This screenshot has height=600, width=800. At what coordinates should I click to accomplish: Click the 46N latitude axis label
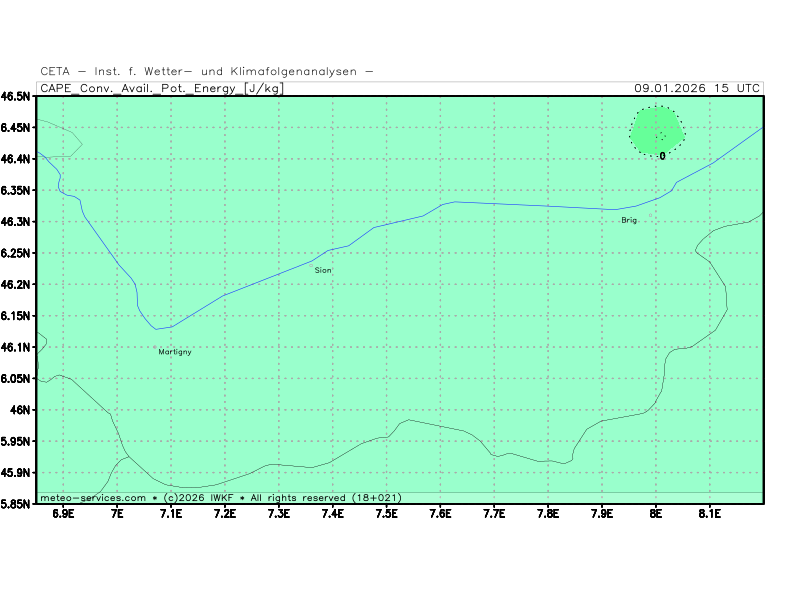tap(20, 410)
